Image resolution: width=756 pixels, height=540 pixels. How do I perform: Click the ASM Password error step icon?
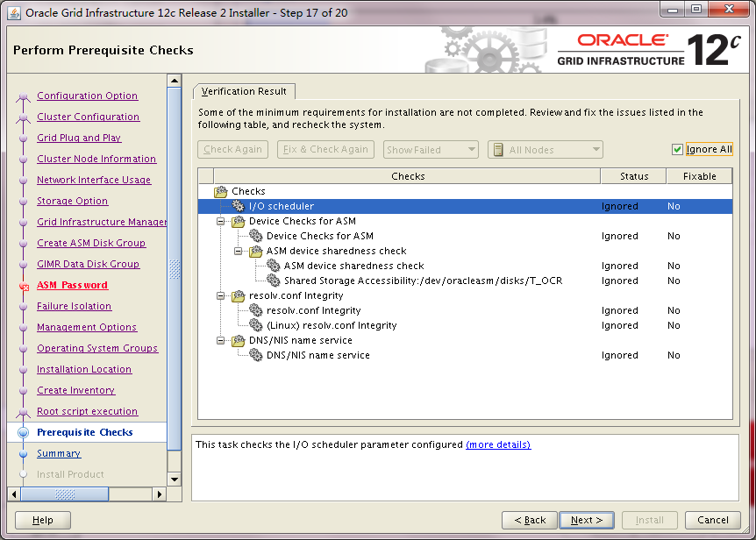point(24,286)
